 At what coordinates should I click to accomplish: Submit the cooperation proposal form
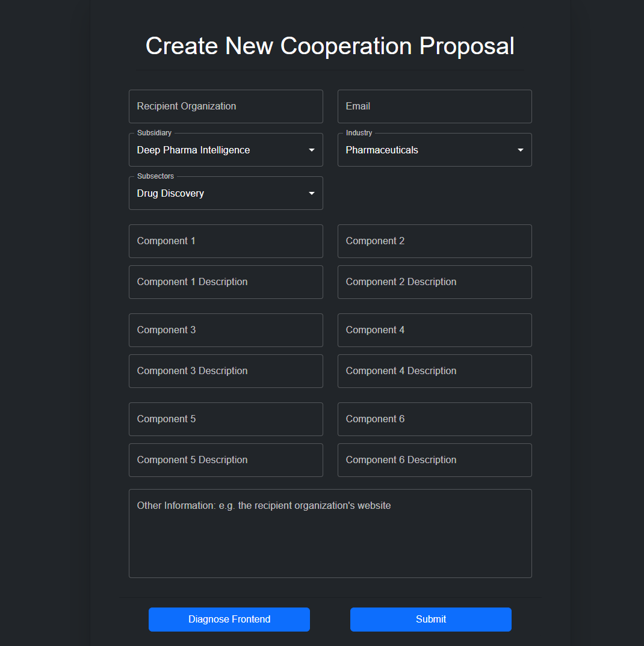click(x=430, y=620)
